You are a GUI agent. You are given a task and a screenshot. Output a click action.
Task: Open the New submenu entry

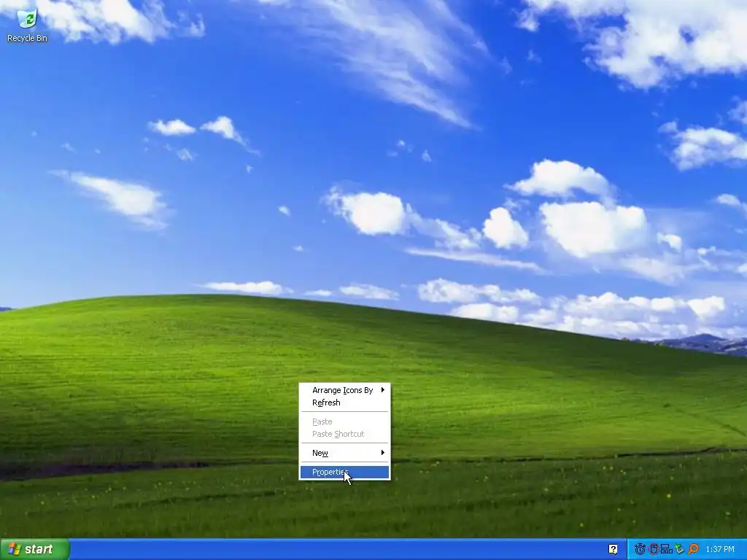[344, 453]
